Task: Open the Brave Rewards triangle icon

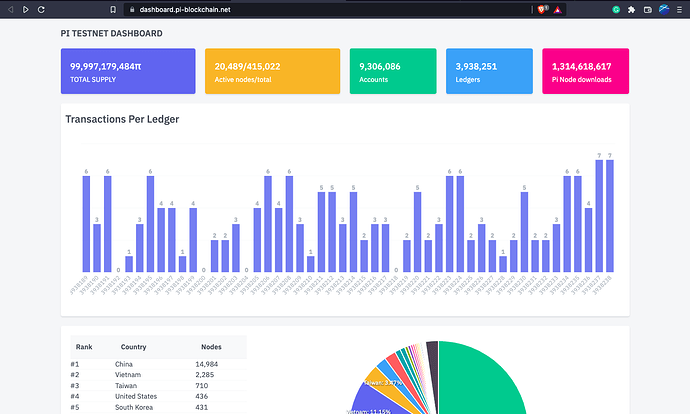Action: (558, 10)
